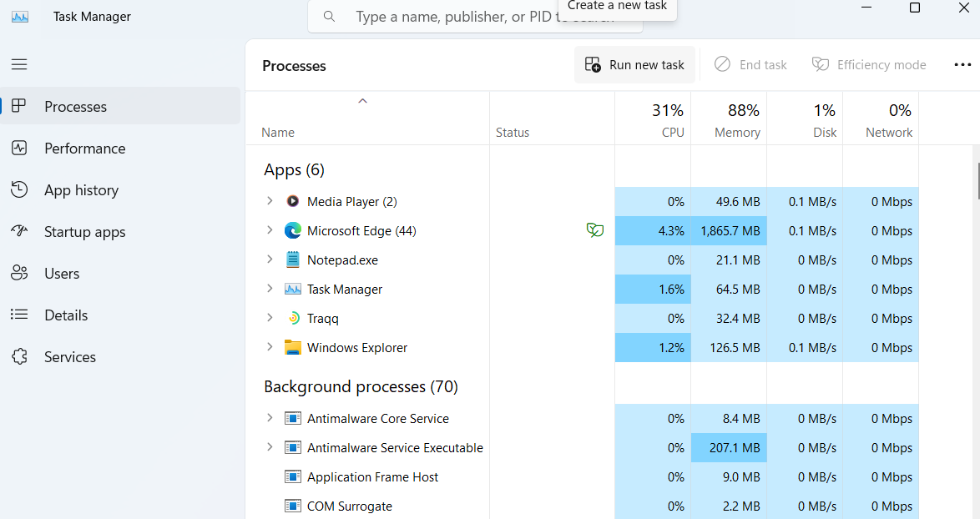Expand Antimalware Service Executable row
This screenshot has width=980, height=519.
point(270,447)
